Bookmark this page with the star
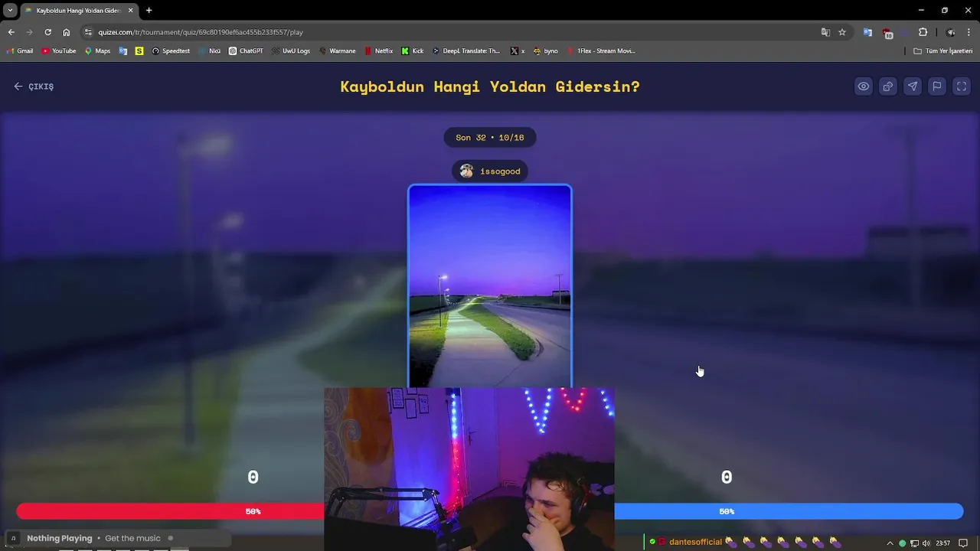This screenshot has width=980, height=551. 842,32
